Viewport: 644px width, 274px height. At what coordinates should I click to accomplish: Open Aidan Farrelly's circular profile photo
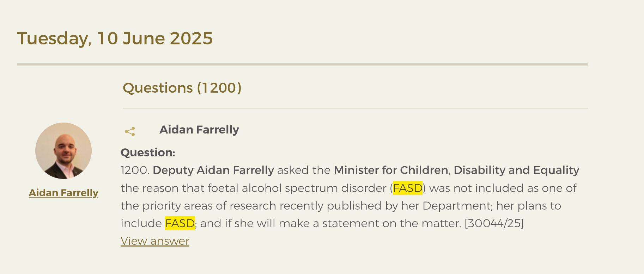pyautogui.click(x=63, y=151)
